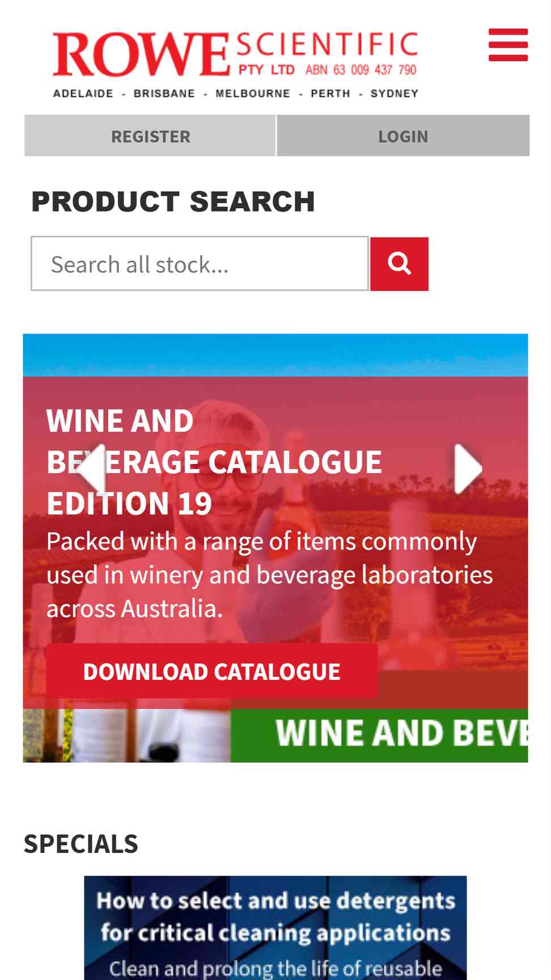Click the PRODUCT SEARCH heading

click(173, 201)
